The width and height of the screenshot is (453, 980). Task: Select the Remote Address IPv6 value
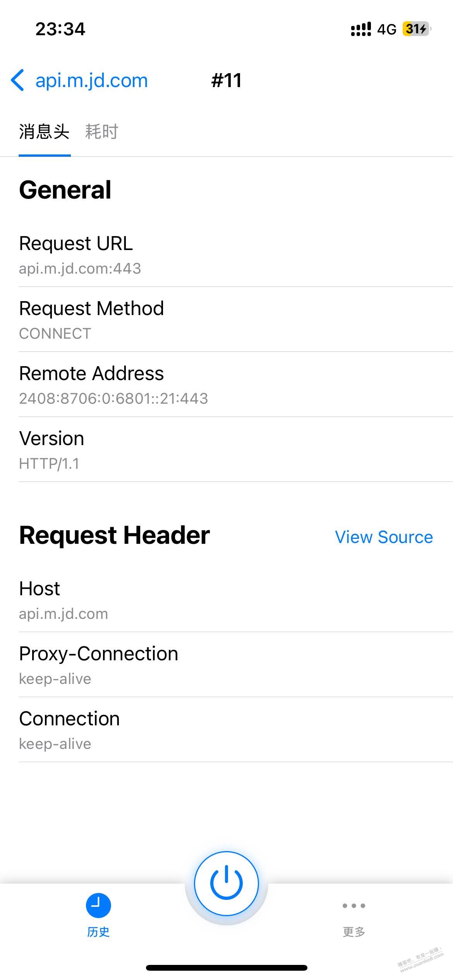coord(113,399)
